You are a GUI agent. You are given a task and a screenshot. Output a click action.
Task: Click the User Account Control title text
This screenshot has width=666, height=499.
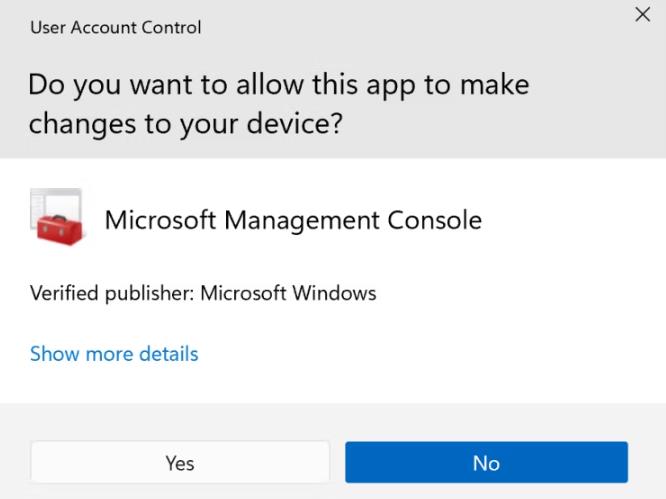coord(116,28)
